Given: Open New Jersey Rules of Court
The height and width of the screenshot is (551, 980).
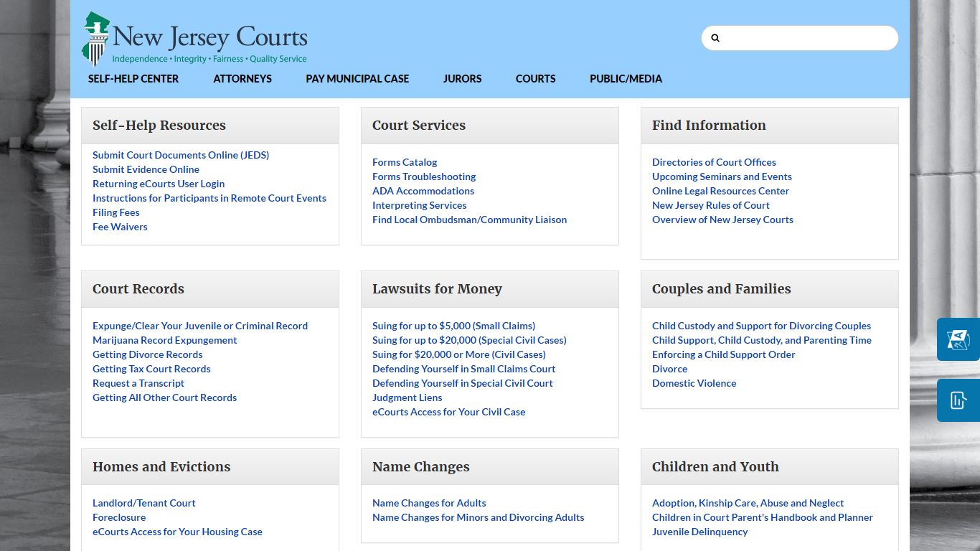Looking at the screenshot, I should 711,205.
